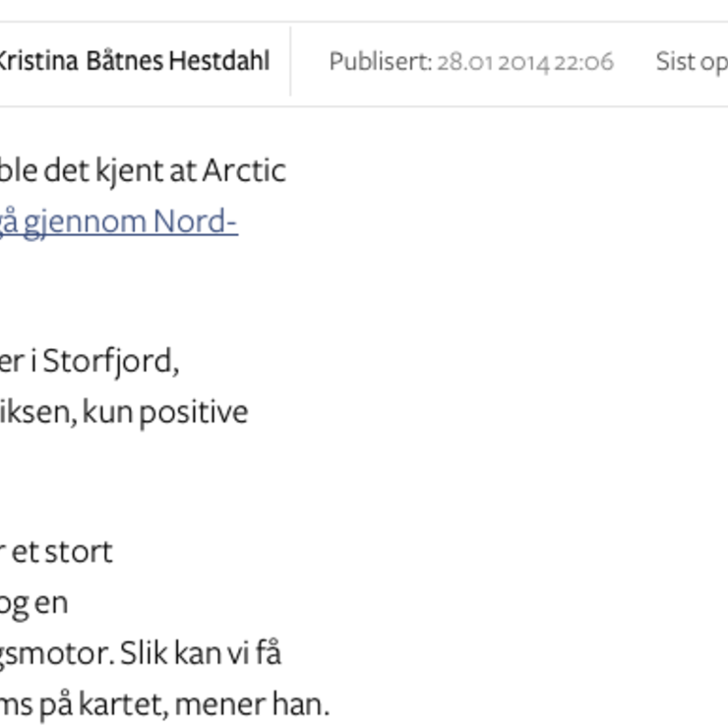Click the publish time 22:06
The height and width of the screenshot is (728, 728).
pyautogui.click(x=584, y=63)
